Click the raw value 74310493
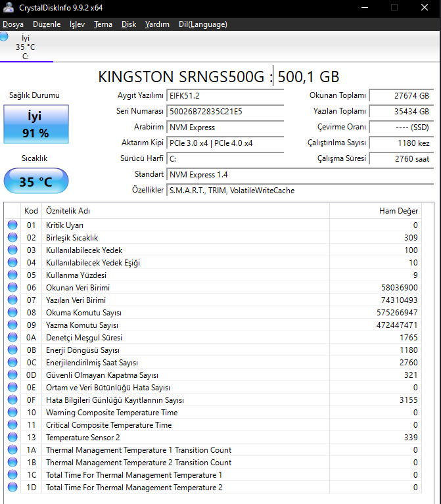The height and width of the screenshot is (504, 441). tap(399, 300)
